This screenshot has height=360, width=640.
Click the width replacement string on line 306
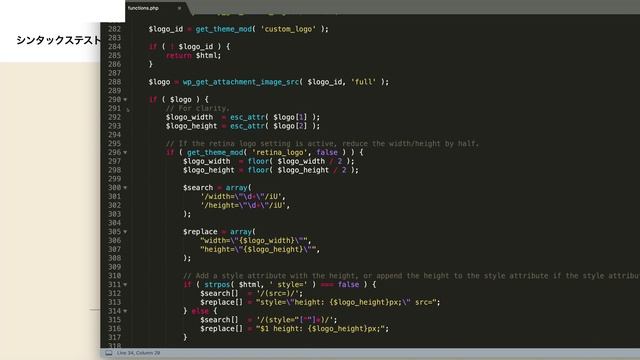[254, 240]
